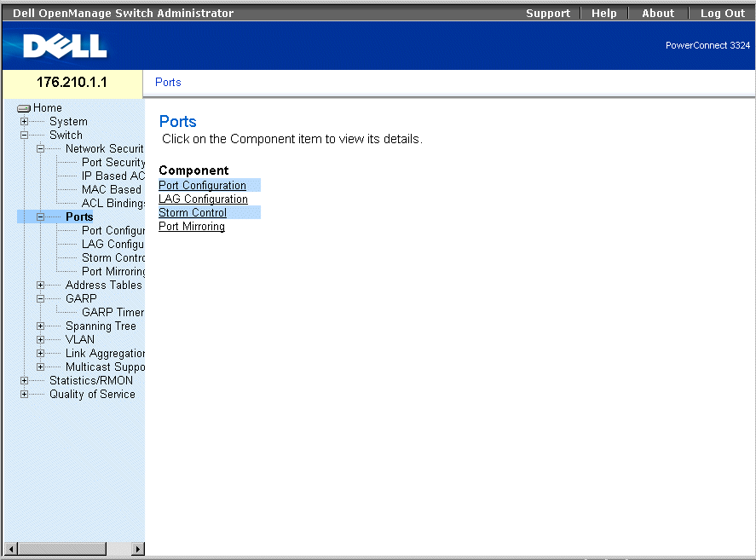Viewport: 756px width, 560px height.
Task: Expand the Quality of Service node
Action: (24, 394)
